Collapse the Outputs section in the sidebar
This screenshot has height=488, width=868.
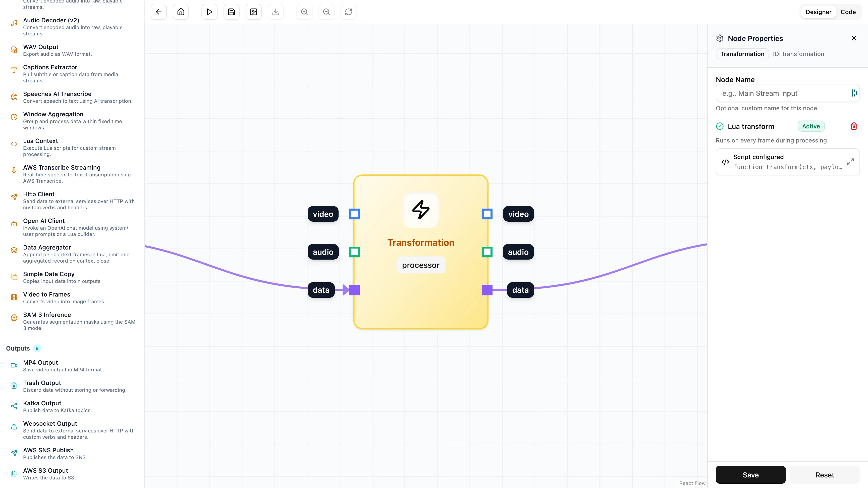pos(18,349)
